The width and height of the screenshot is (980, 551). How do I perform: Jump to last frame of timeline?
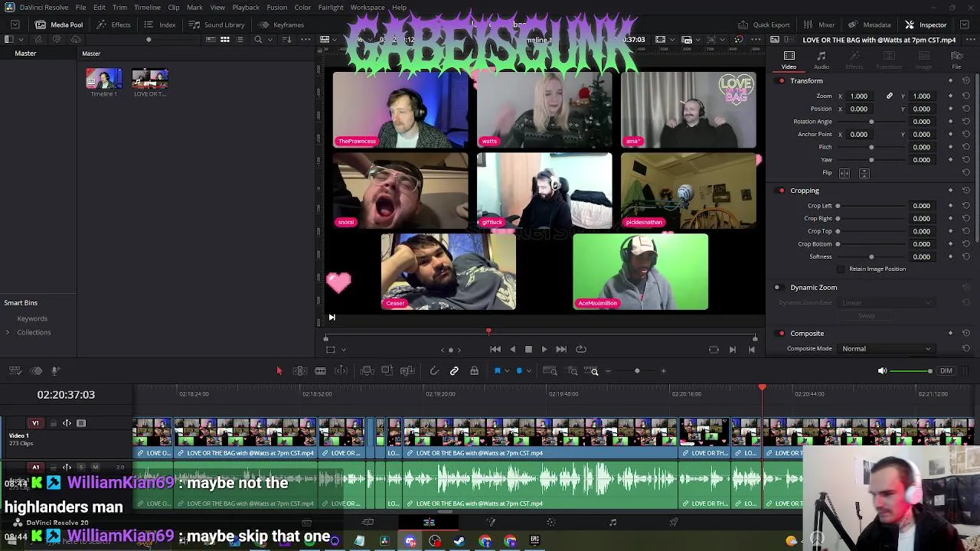[561, 349]
